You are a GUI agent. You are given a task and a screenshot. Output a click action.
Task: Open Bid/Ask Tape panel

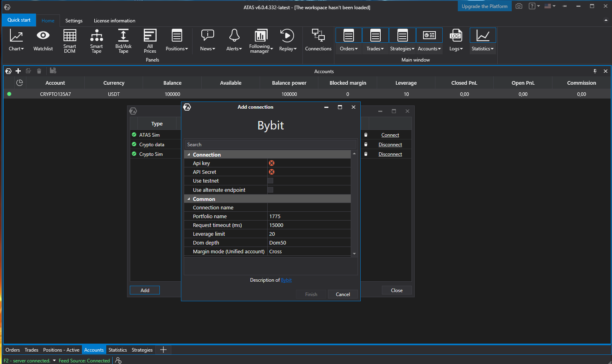[123, 40]
